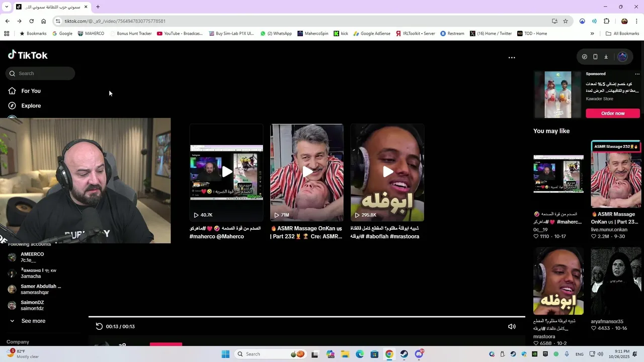The height and width of the screenshot is (362, 644).
Task: Open the apps grid in bookmarks bar
Action: tap(7, 34)
